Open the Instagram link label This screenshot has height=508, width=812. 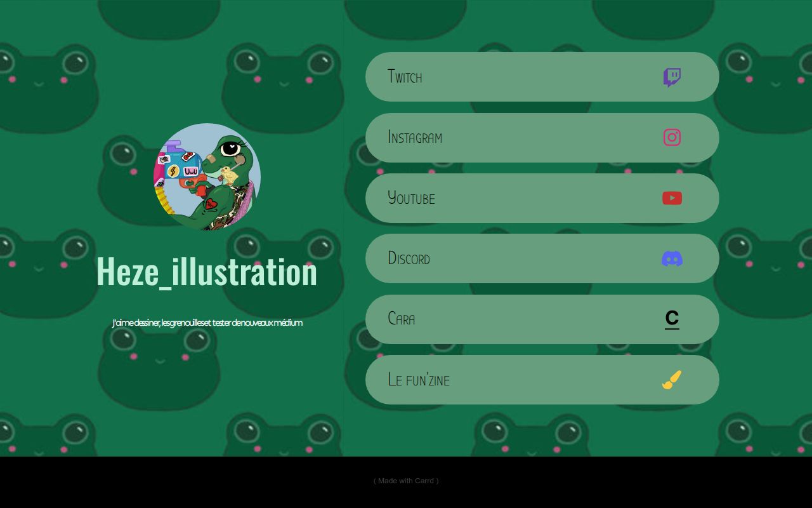click(415, 137)
